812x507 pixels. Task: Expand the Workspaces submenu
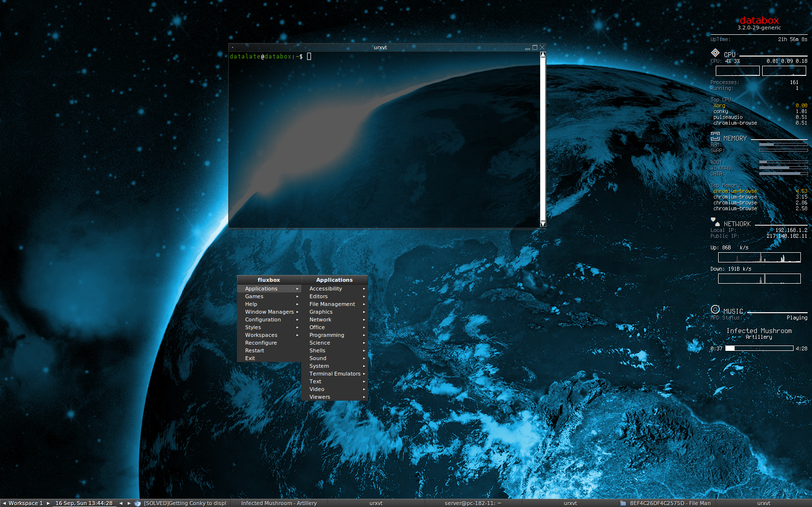click(269, 335)
